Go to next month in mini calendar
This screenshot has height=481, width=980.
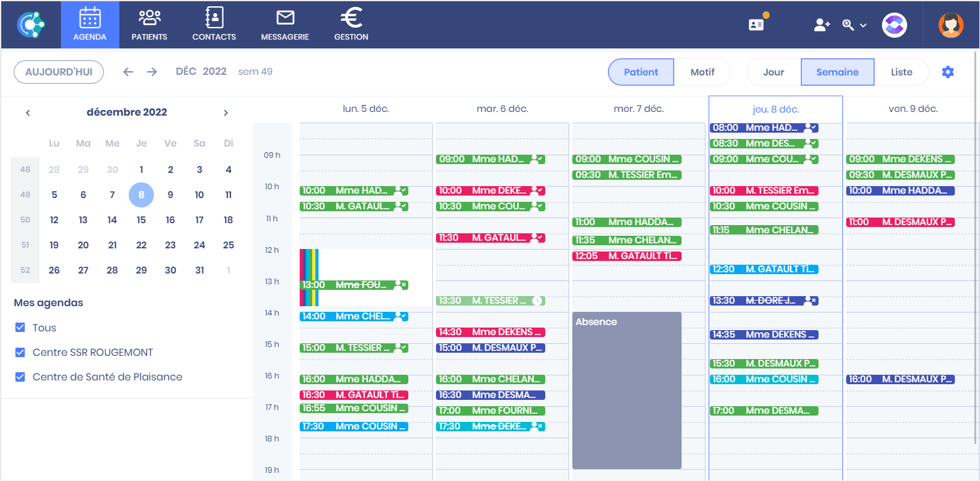pyautogui.click(x=226, y=113)
